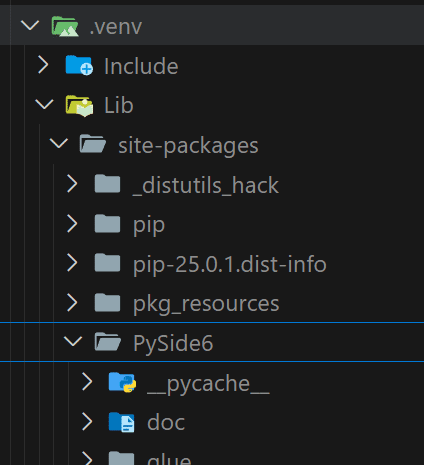This screenshot has height=465, width=424.
Task: Expand the Include folder chevron
Action: [x=43, y=65]
